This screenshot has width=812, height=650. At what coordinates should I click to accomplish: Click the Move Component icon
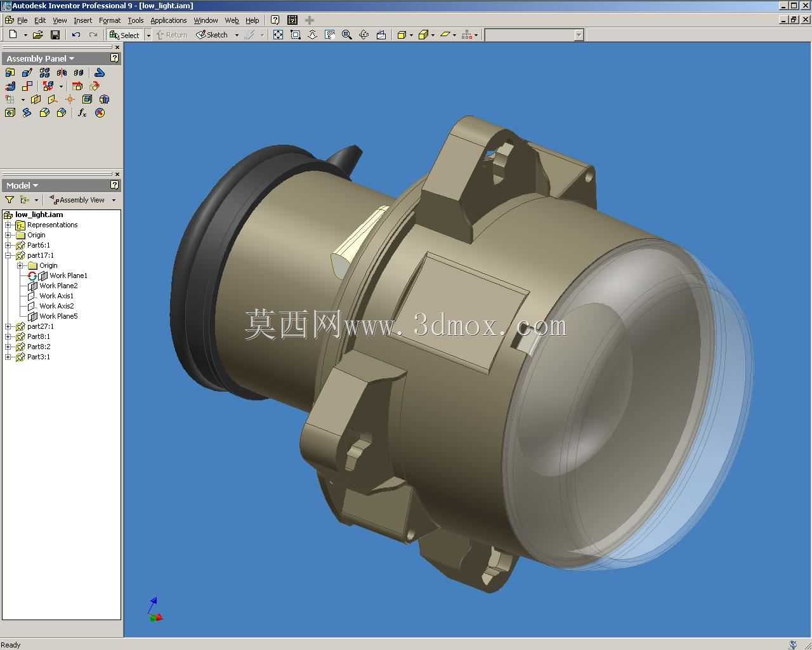click(x=77, y=86)
